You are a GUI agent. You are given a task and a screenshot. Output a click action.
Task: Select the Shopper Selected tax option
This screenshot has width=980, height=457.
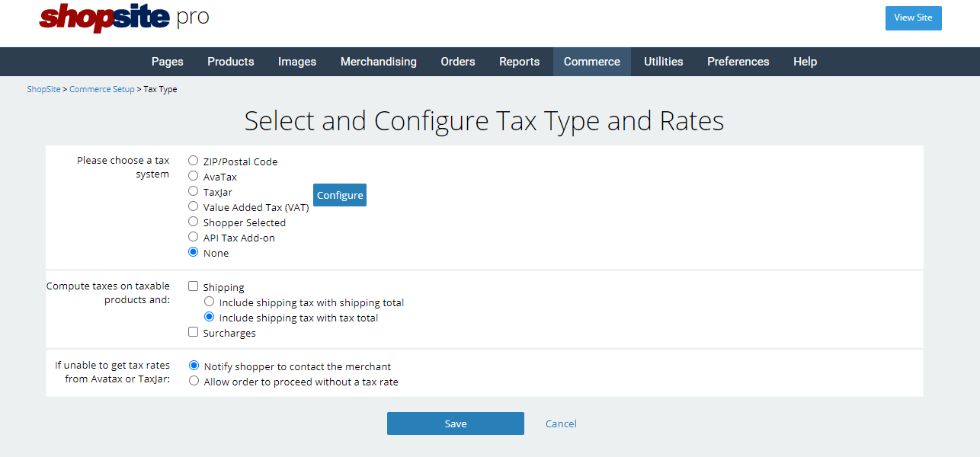point(194,222)
